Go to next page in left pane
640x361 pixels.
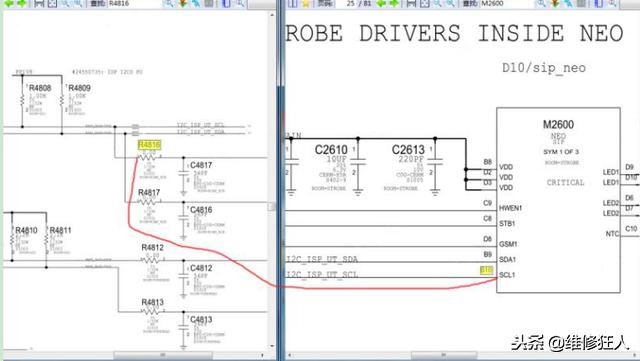coord(22,3)
